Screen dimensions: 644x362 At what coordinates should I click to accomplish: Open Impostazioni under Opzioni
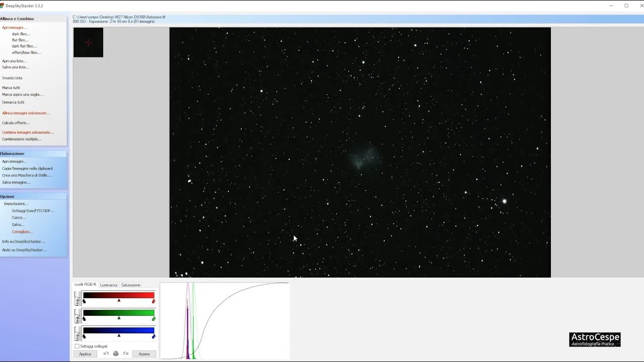click(x=16, y=204)
